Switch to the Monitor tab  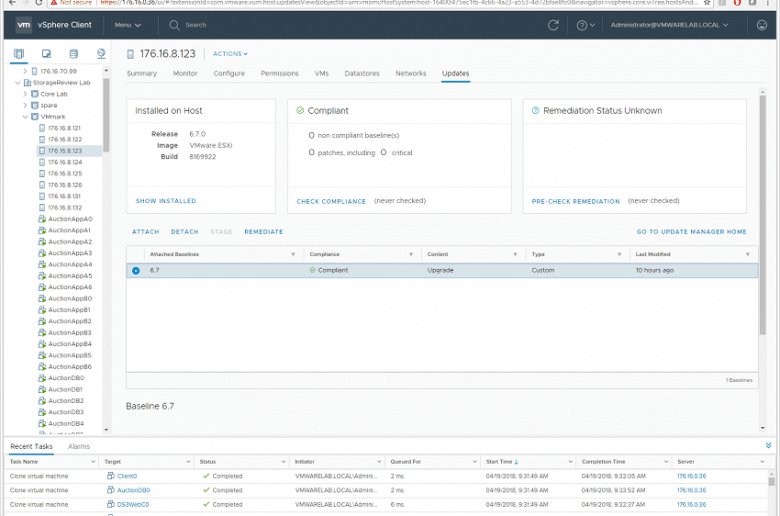(185, 73)
